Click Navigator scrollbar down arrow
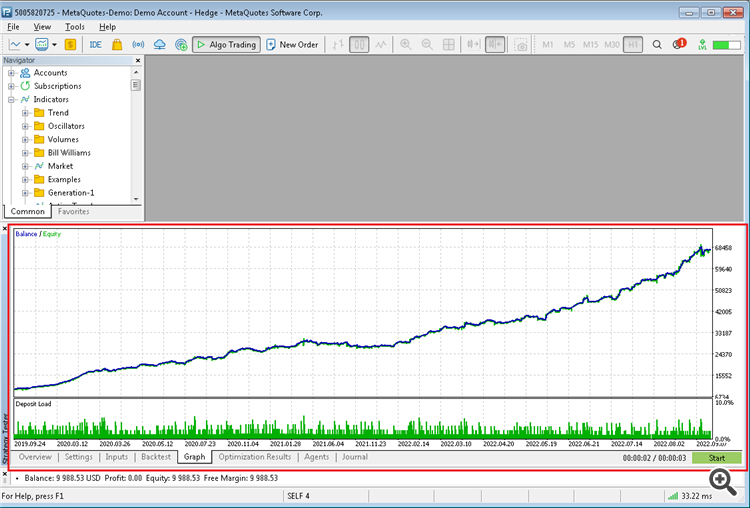The height and width of the screenshot is (508, 750). (x=136, y=199)
